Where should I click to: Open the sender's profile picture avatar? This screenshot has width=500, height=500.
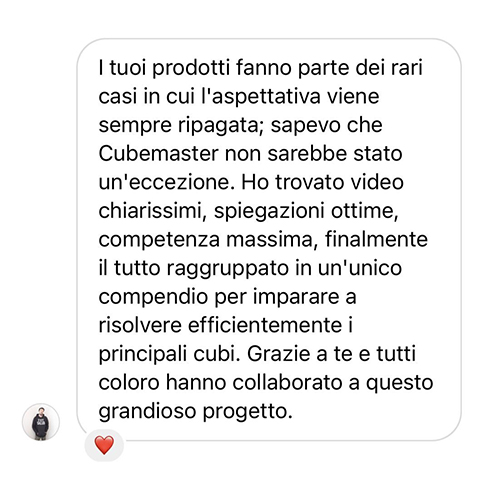coord(41,422)
